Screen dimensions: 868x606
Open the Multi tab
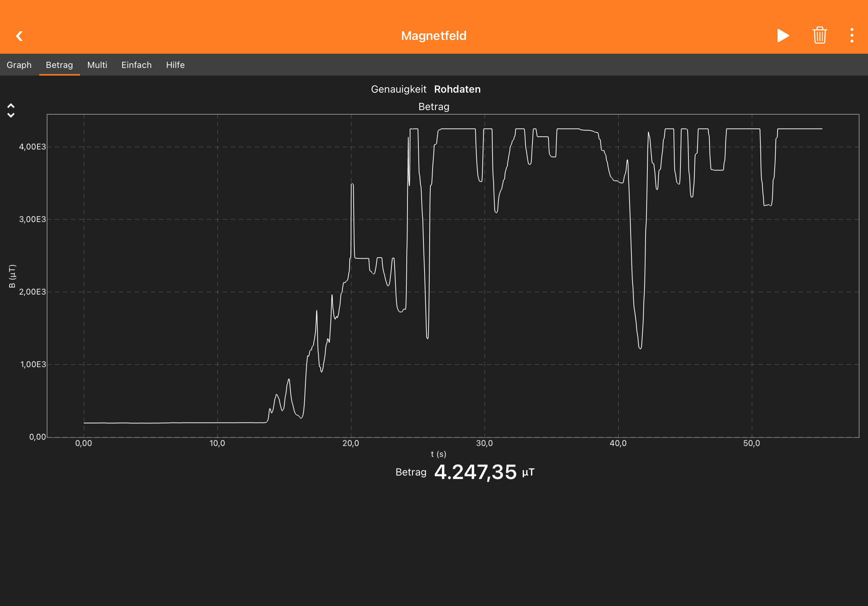[x=97, y=65]
